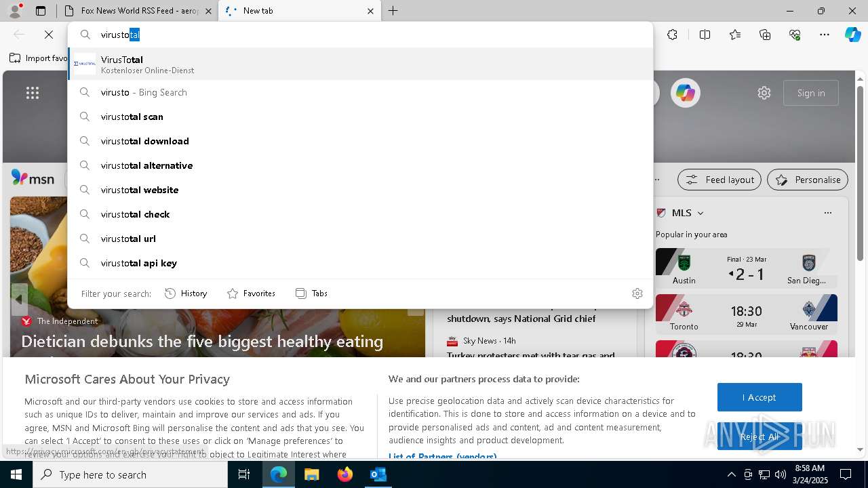Open File Explorer from taskbar
The height and width of the screenshot is (488, 868).
[311, 474]
